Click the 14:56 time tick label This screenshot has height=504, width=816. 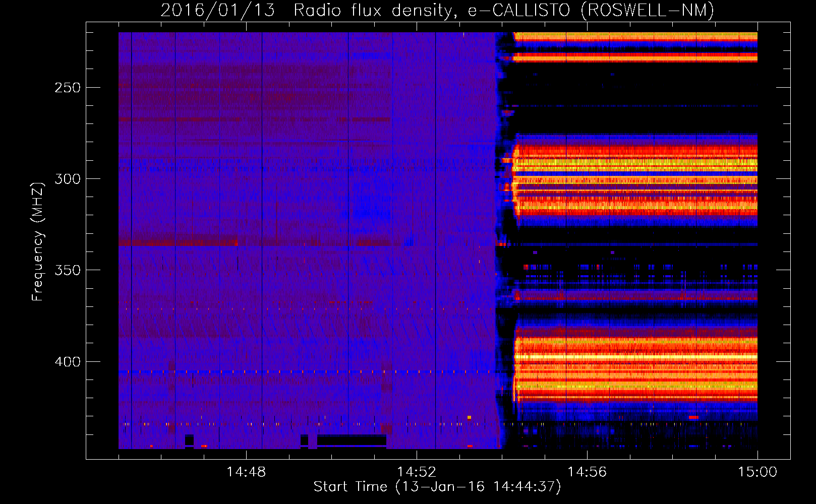point(587,472)
